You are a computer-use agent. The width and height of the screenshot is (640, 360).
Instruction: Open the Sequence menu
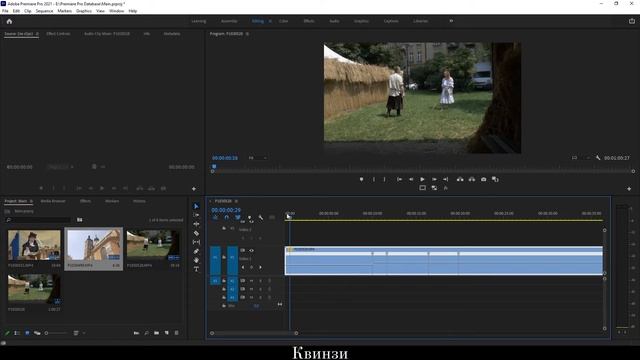point(44,11)
